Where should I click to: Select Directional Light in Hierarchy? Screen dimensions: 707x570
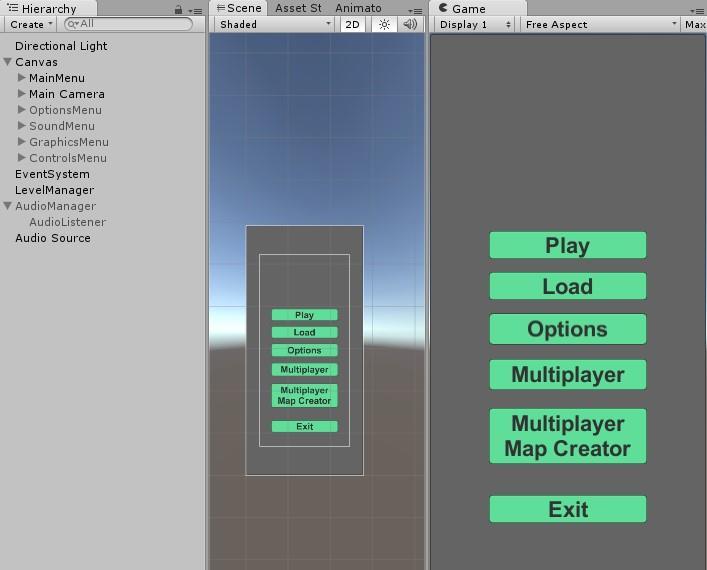(x=61, y=46)
